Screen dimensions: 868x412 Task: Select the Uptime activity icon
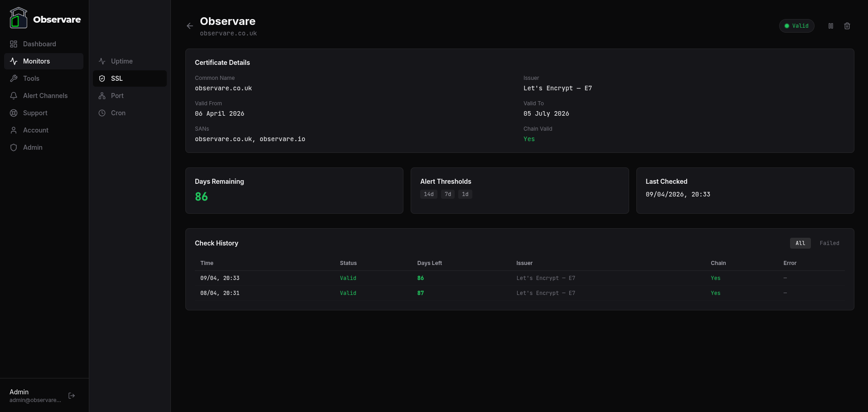pos(102,61)
